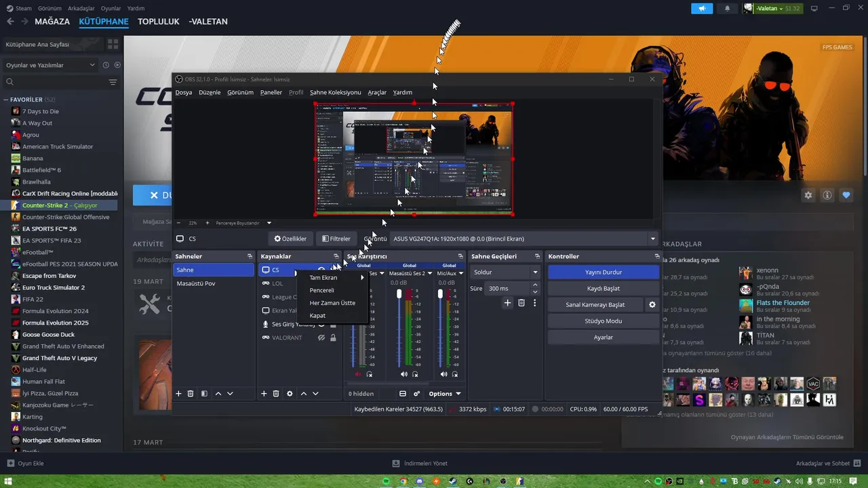Select Masaüstü Pov scene
The width and height of the screenshot is (868, 488).
[x=214, y=283]
